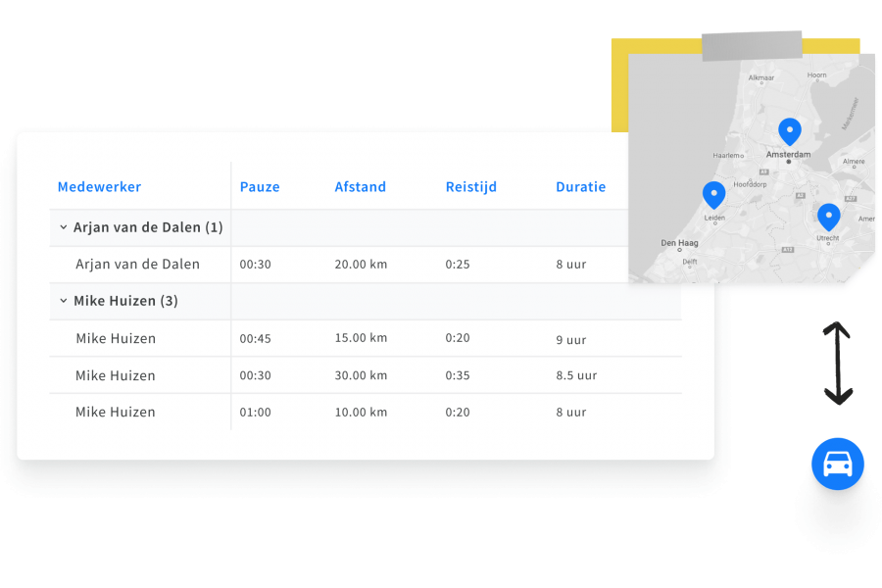Sort by the Pauze column header
This screenshot has height=588, width=882.
(260, 187)
